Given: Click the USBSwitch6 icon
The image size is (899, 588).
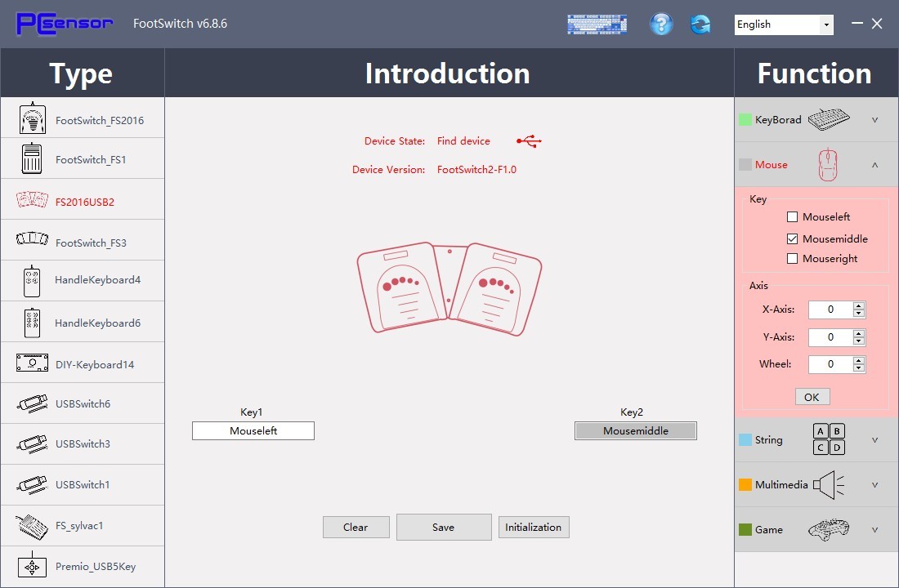Looking at the screenshot, I should coord(32,403).
